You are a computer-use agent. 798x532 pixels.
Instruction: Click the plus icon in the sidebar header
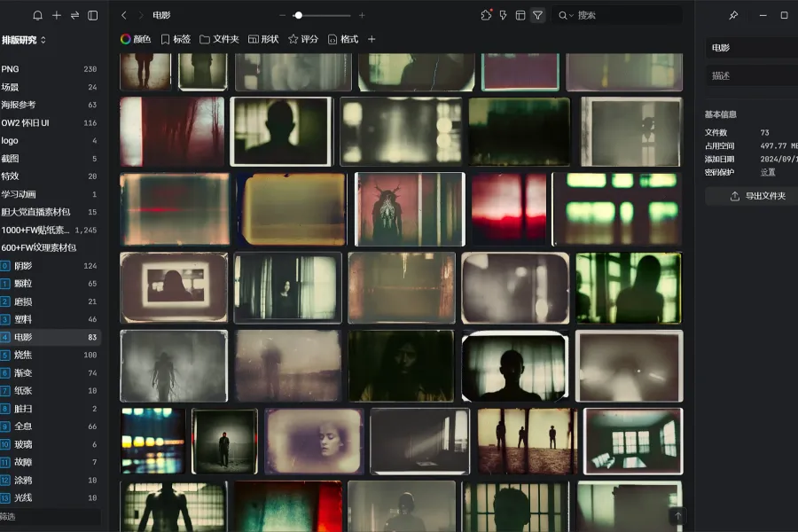(x=57, y=15)
